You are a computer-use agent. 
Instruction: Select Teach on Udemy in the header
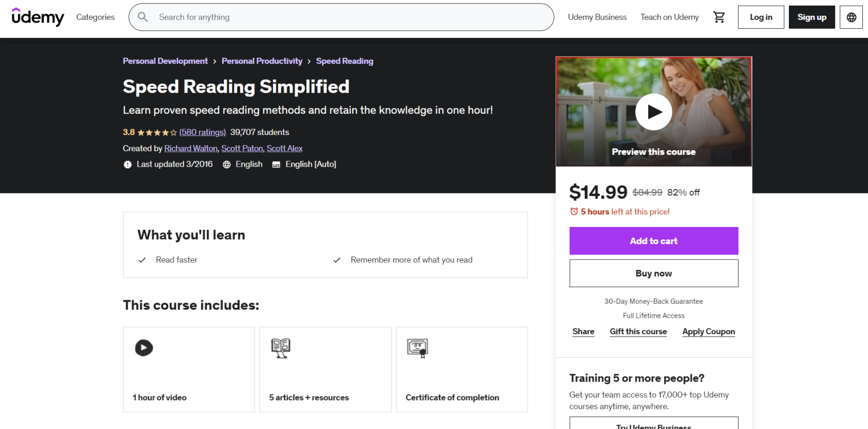669,17
